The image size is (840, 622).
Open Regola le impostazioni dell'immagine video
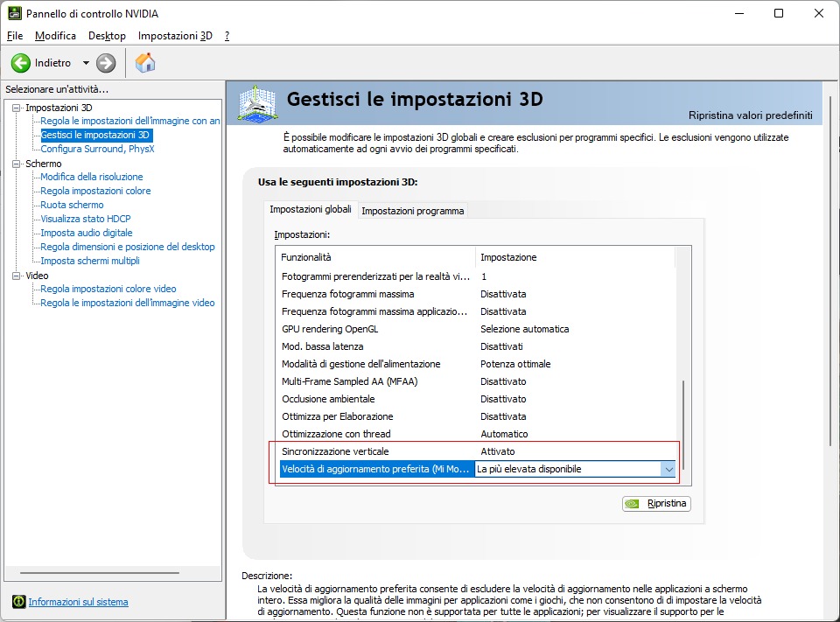128,303
